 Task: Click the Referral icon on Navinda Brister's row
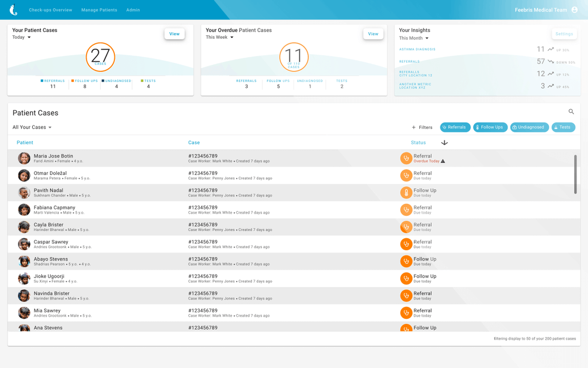click(x=406, y=295)
